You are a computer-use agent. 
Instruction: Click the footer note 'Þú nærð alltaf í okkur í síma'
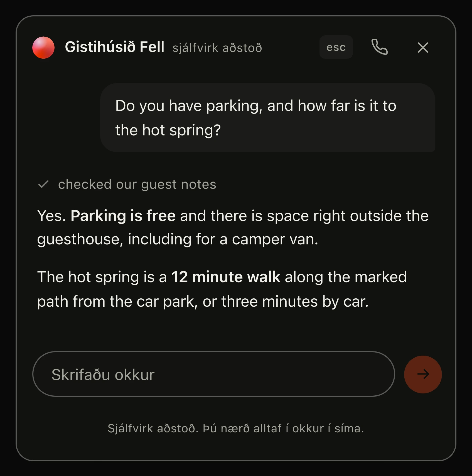coord(283,428)
